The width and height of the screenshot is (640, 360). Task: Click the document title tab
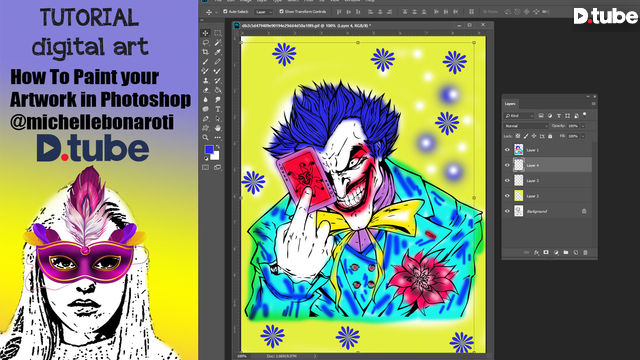[x=306, y=25]
